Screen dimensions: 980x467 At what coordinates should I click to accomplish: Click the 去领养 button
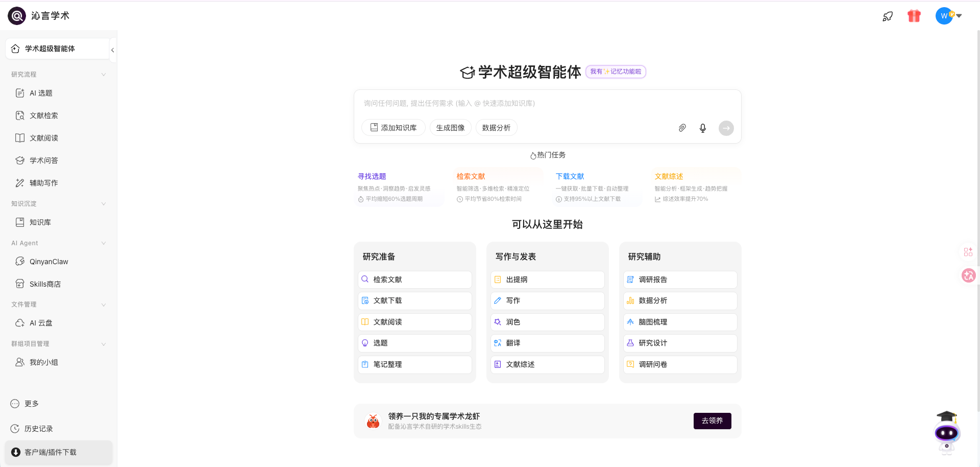[x=712, y=421]
